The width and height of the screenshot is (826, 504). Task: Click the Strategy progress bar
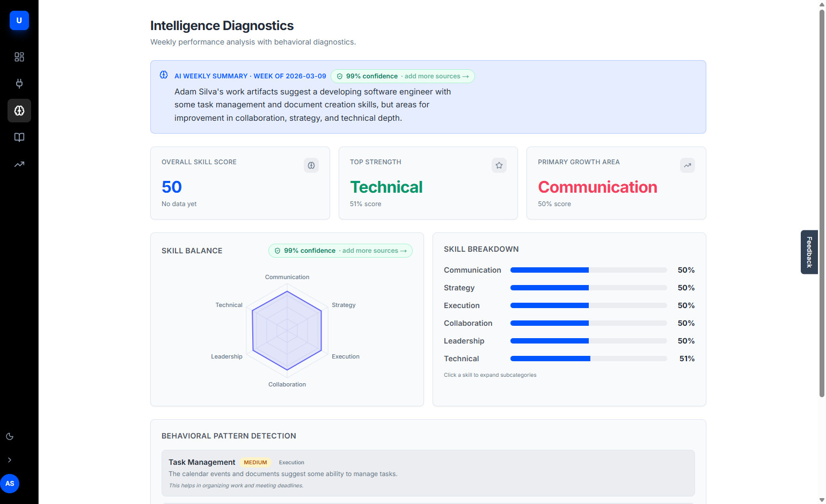(x=588, y=288)
